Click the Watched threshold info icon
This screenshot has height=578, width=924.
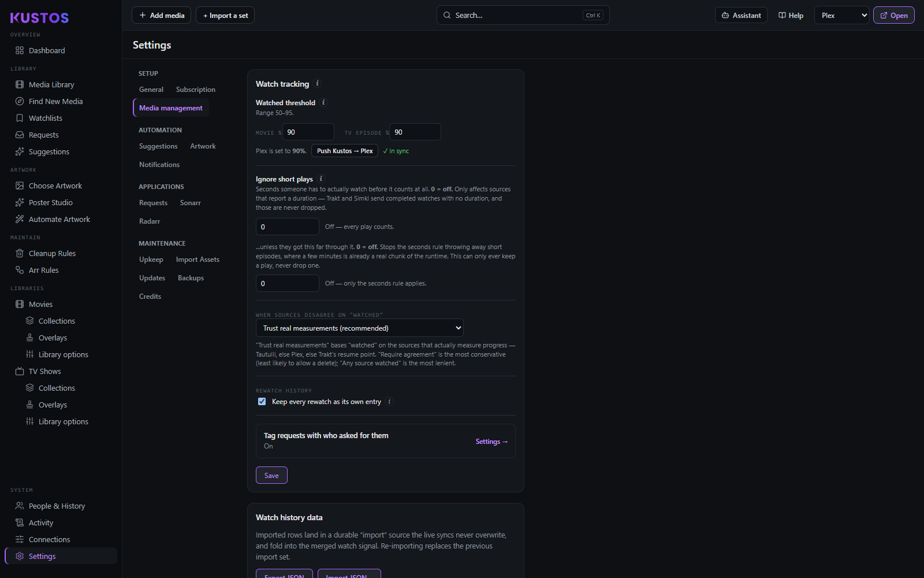click(324, 102)
